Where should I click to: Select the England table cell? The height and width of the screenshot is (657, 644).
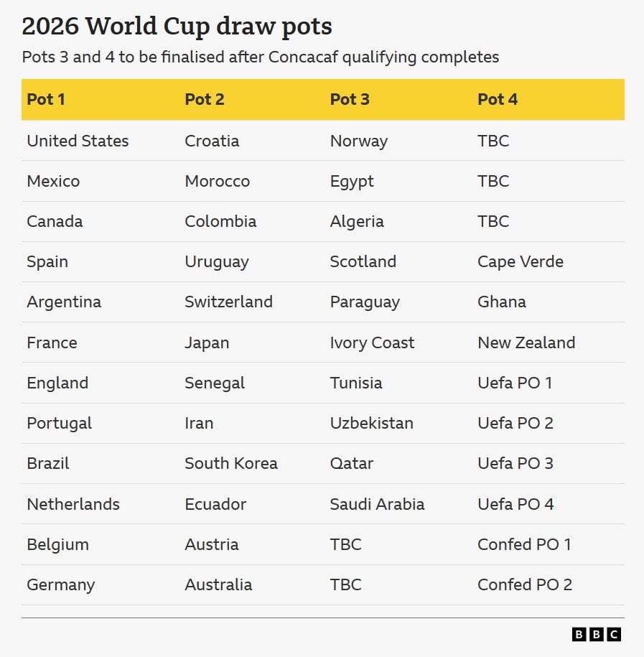click(57, 383)
